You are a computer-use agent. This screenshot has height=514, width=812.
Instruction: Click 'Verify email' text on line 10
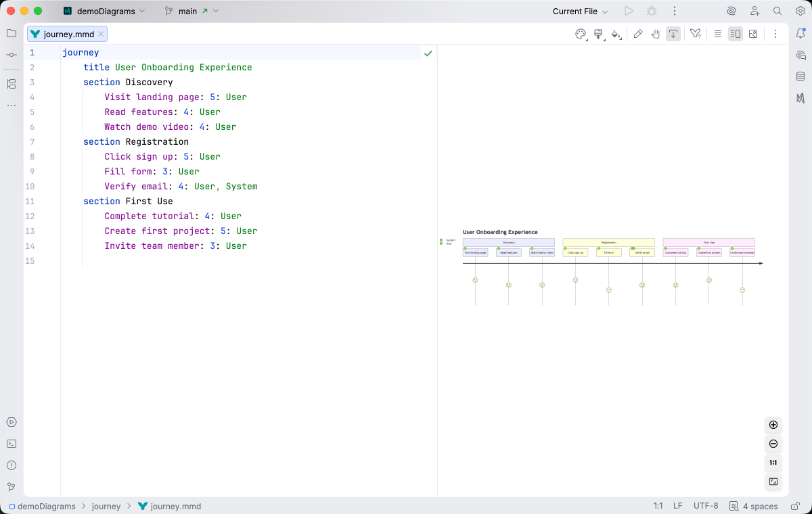coord(136,187)
